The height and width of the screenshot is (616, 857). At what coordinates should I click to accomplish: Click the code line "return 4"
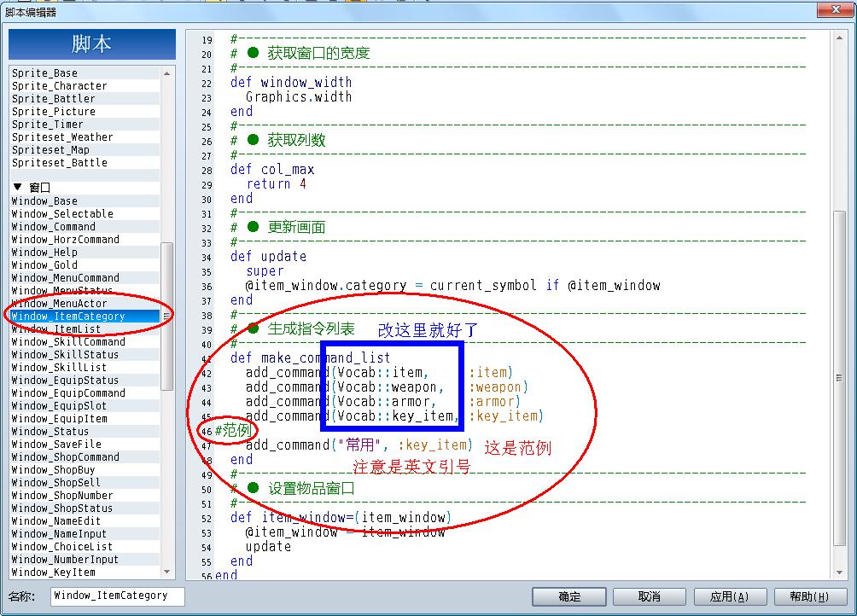[276, 184]
